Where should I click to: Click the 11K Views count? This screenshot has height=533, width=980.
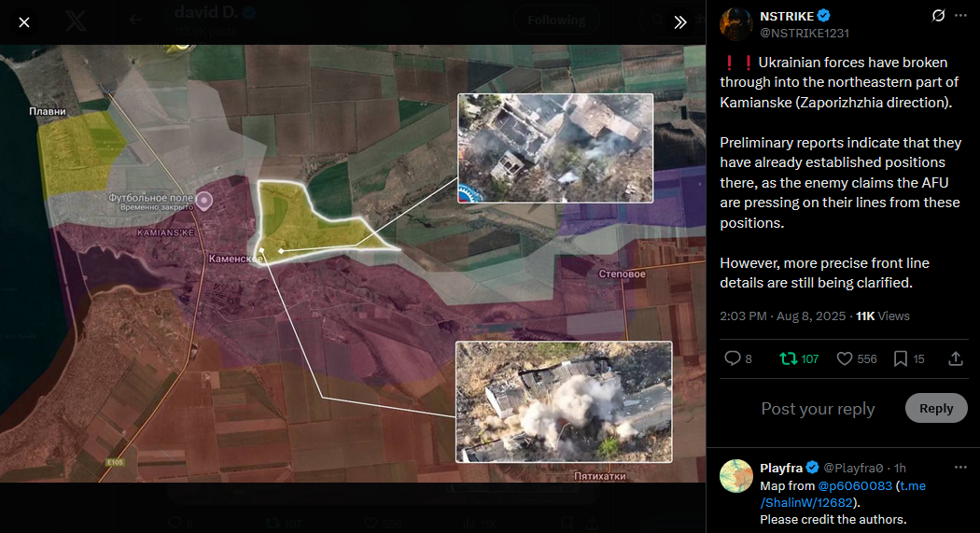click(x=883, y=316)
